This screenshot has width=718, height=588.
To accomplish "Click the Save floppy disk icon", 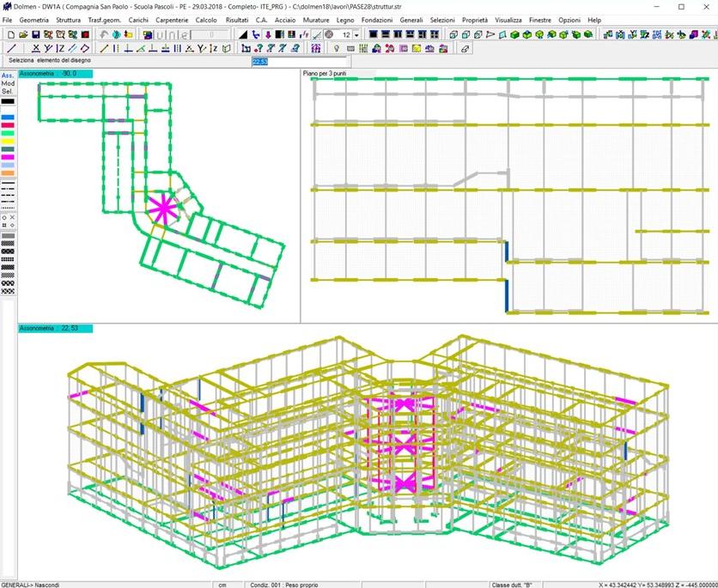I will (x=36, y=34).
